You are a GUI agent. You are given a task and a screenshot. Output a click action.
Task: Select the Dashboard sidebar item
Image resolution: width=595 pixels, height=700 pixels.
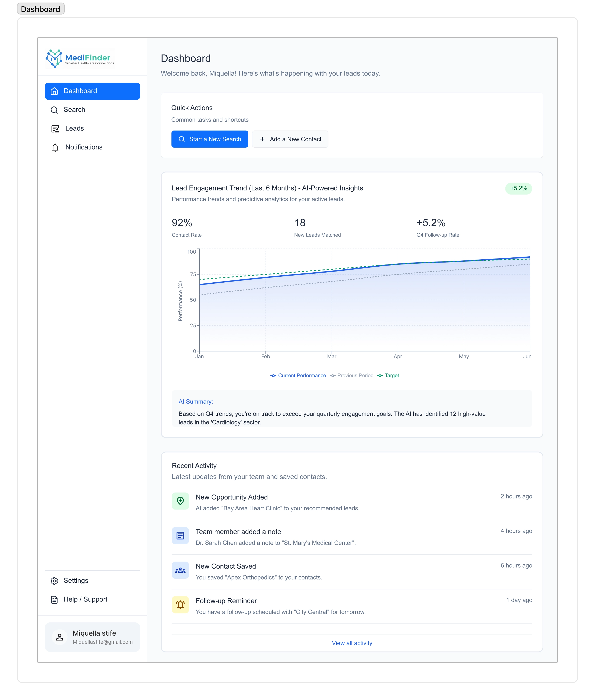click(x=92, y=91)
